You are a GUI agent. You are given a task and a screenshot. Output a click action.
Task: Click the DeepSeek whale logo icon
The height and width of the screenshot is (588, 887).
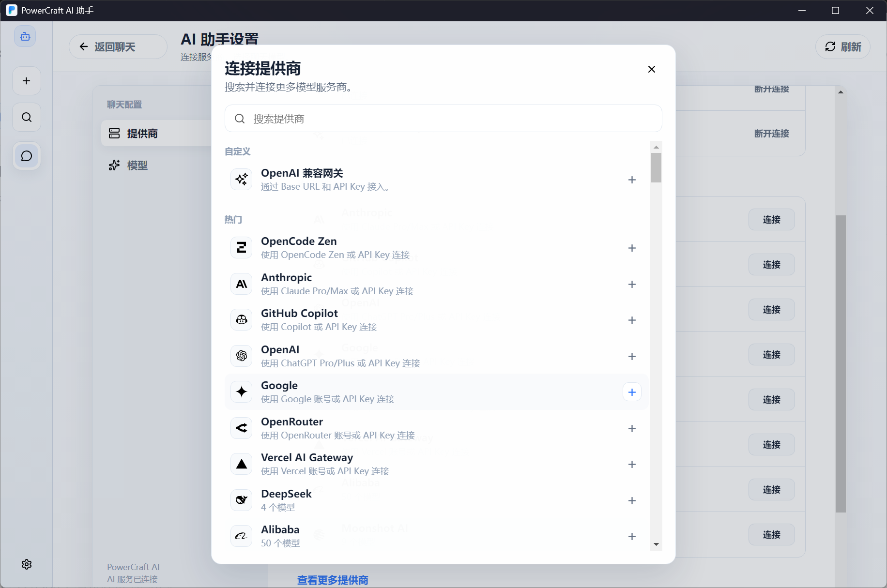click(x=242, y=500)
